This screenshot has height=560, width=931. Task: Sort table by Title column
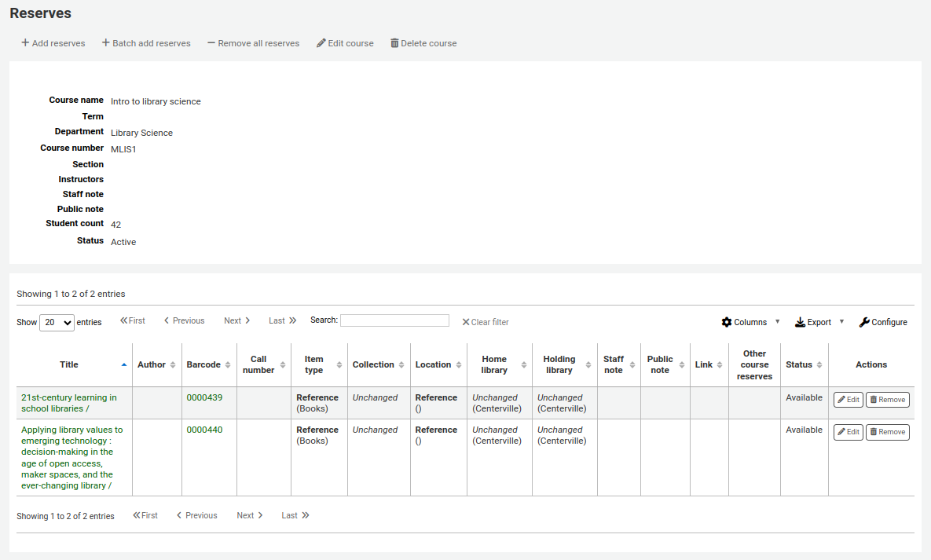coord(69,364)
